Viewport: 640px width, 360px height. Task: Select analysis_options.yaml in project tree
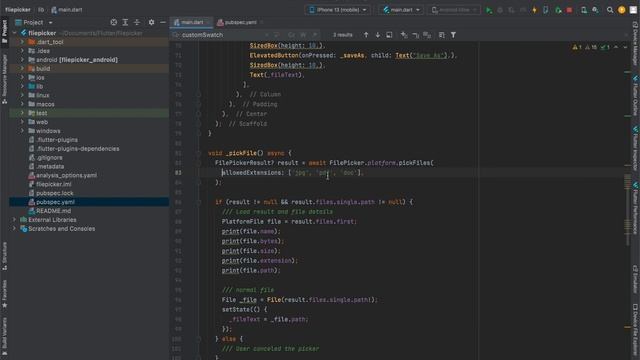tap(67, 176)
